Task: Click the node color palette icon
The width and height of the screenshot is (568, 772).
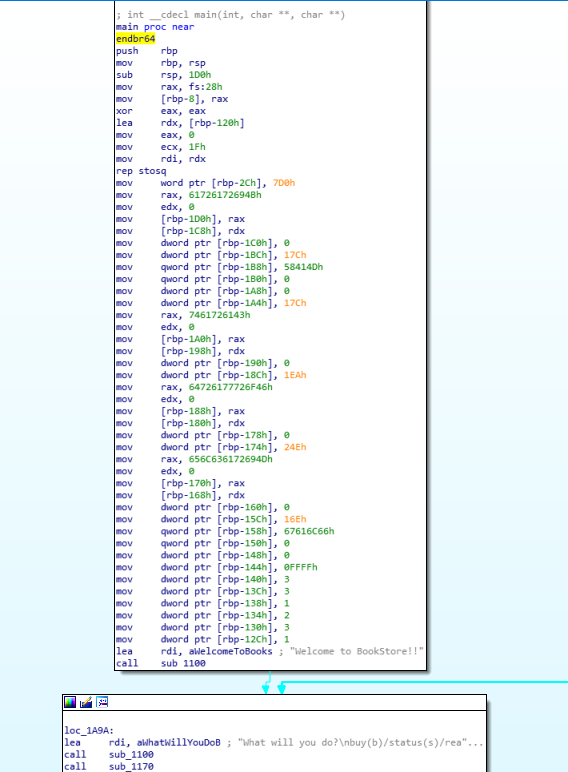Action: point(70,702)
